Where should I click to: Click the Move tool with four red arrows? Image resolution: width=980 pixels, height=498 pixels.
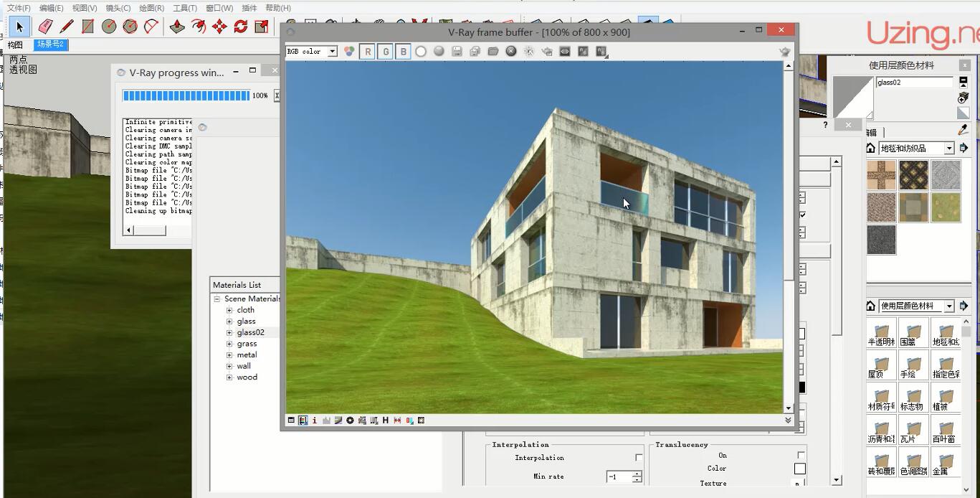tap(219, 27)
